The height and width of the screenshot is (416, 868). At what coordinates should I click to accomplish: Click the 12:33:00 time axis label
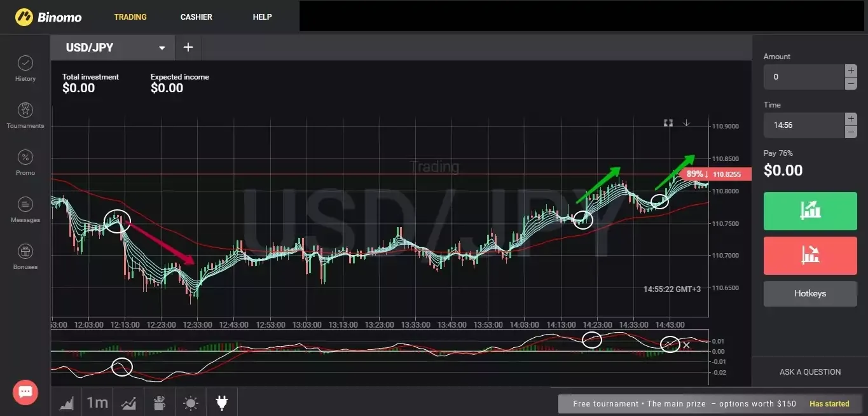(197, 324)
